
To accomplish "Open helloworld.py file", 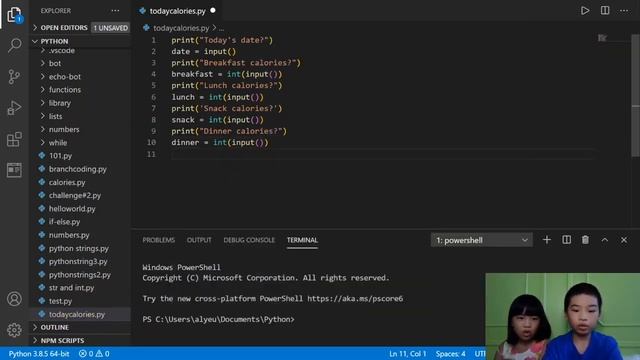I will pyautogui.click(x=72, y=209).
